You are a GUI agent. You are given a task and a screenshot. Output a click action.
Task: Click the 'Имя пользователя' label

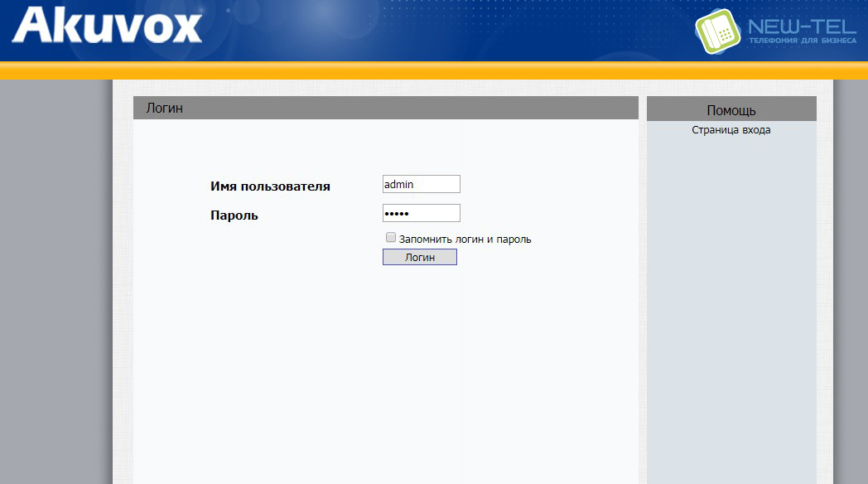point(270,186)
